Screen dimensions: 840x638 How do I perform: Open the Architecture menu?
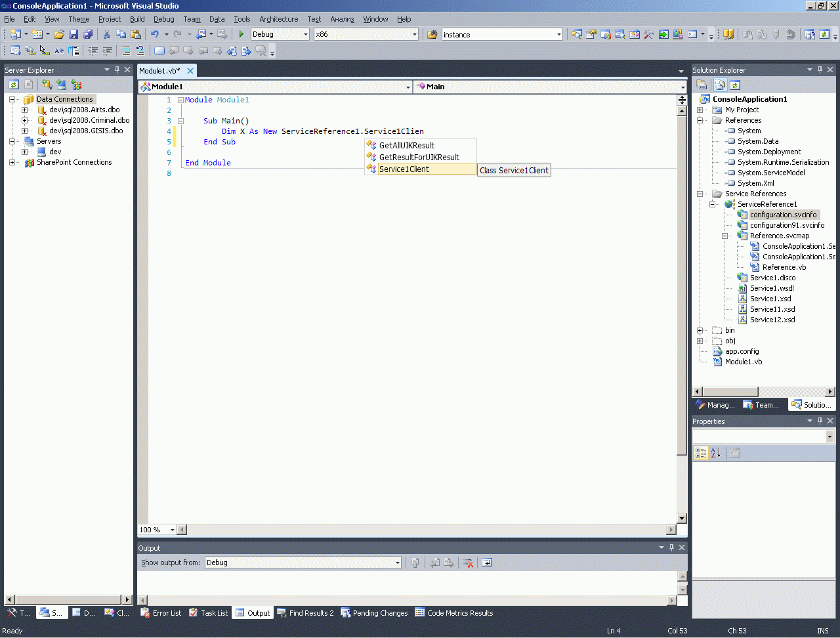278,19
